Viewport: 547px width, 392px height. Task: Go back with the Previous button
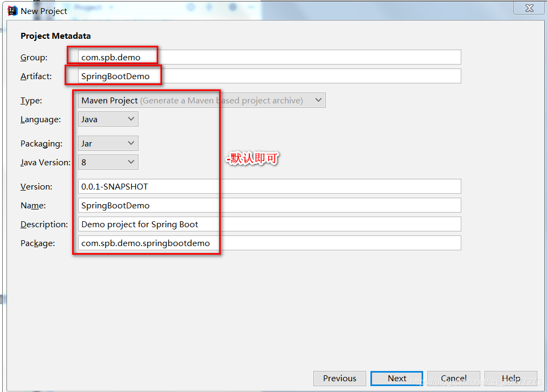339,379
